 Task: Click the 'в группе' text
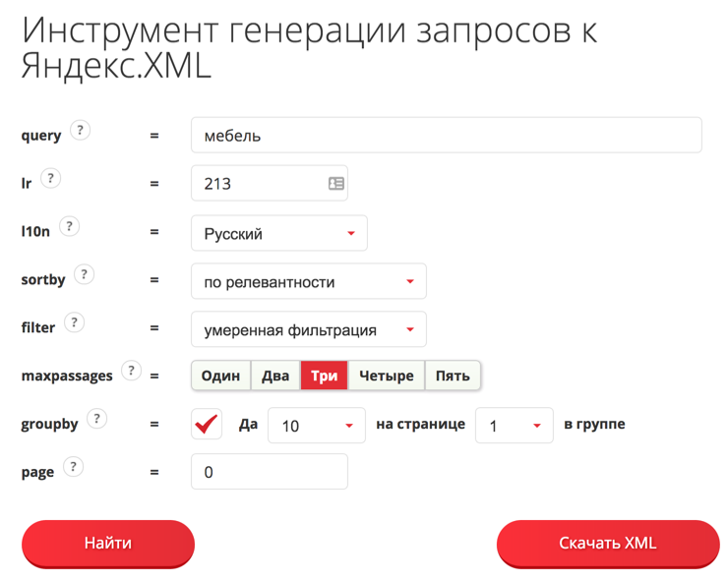(594, 424)
